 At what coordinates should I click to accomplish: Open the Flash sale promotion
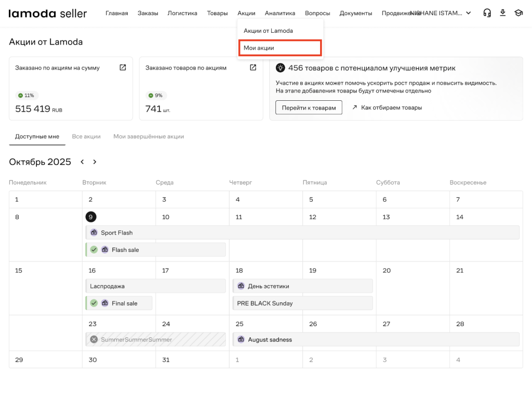point(155,250)
